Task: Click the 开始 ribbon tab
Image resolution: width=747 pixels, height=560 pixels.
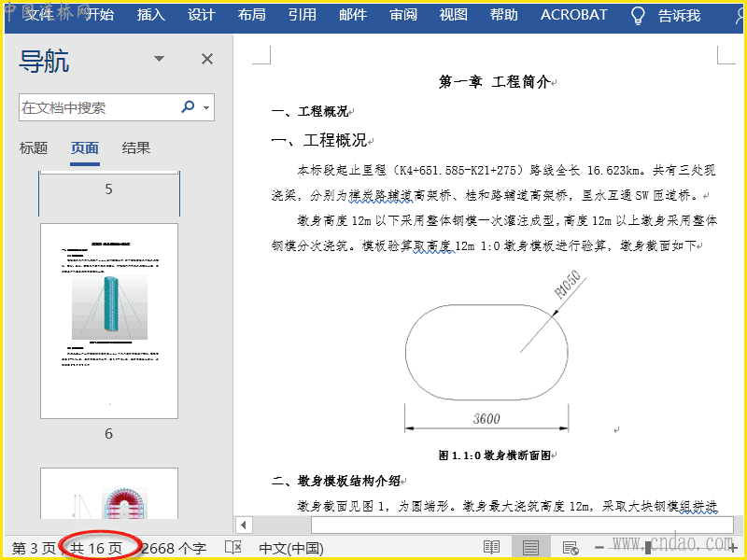Action: coord(101,15)
